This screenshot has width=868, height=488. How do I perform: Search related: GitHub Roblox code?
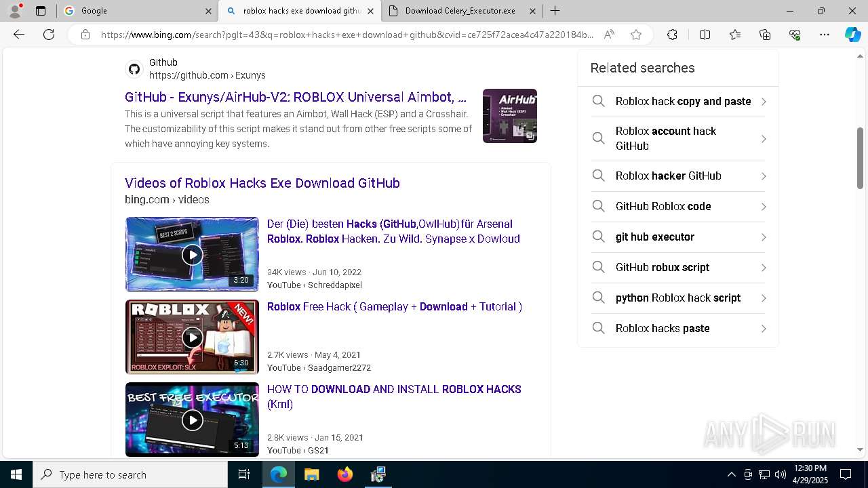coord(678,206)
